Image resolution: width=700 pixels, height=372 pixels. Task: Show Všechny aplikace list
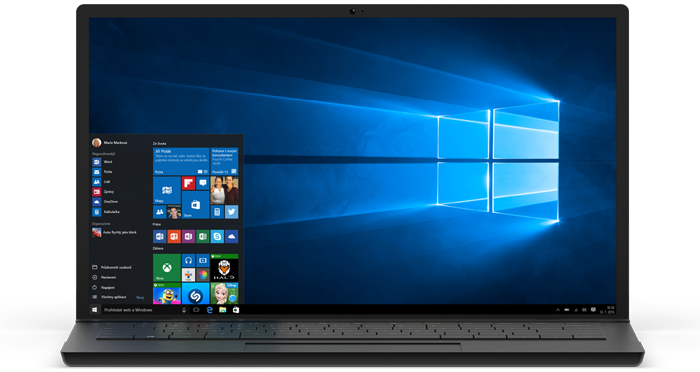(109, 297)
